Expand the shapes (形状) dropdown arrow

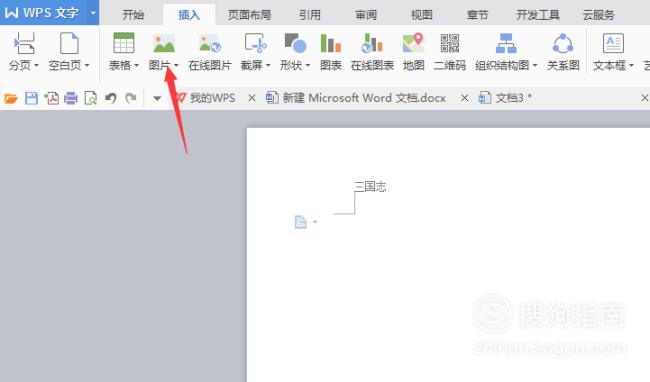click(x=308, y=65)
